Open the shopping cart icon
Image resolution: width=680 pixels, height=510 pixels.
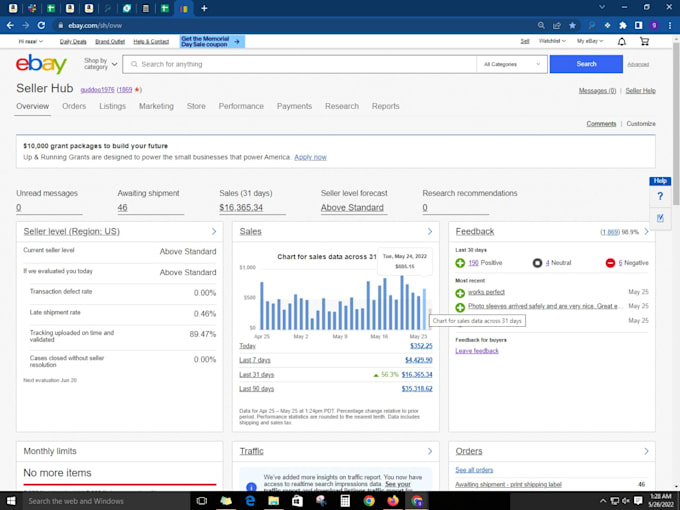pyautogui.click(x=644, y=42)
